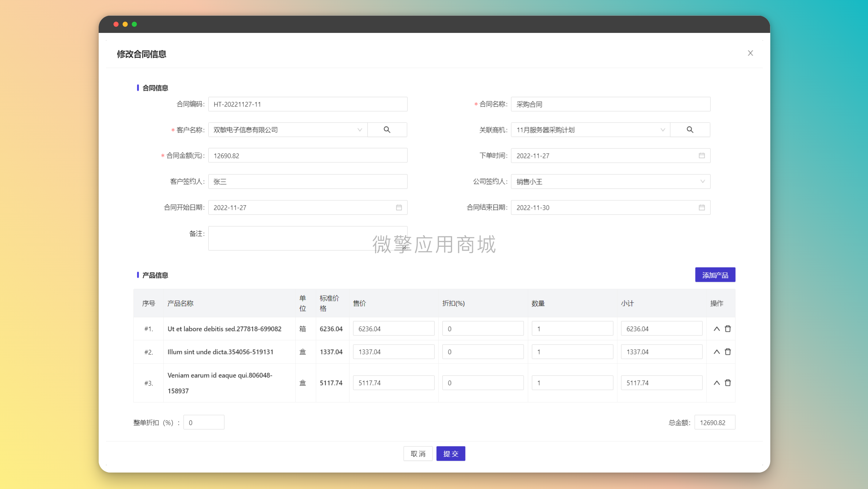Click the 合同开始日期 date field
The height and width of the screenshot is (489, 868).
[x=308, y=207]
